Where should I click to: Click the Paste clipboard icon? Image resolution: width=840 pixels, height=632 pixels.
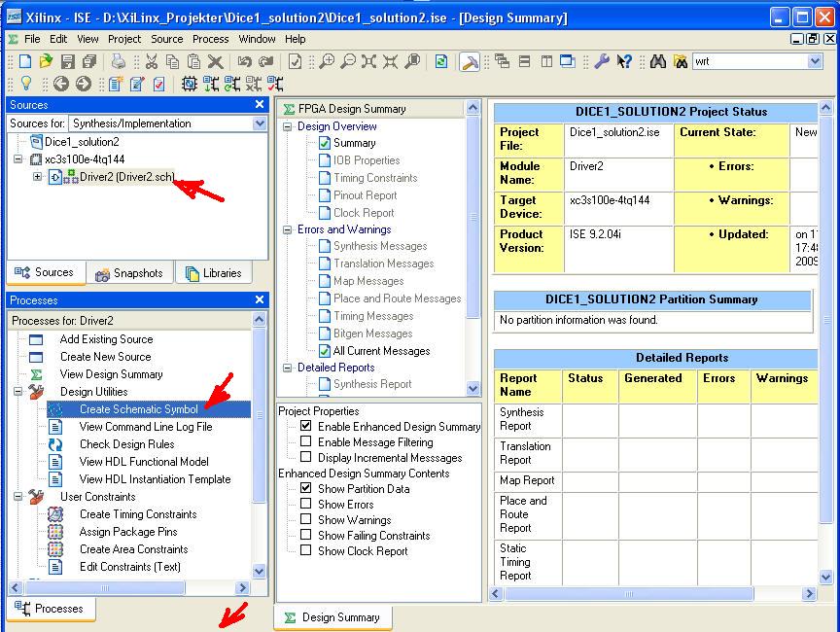point(193,61)
